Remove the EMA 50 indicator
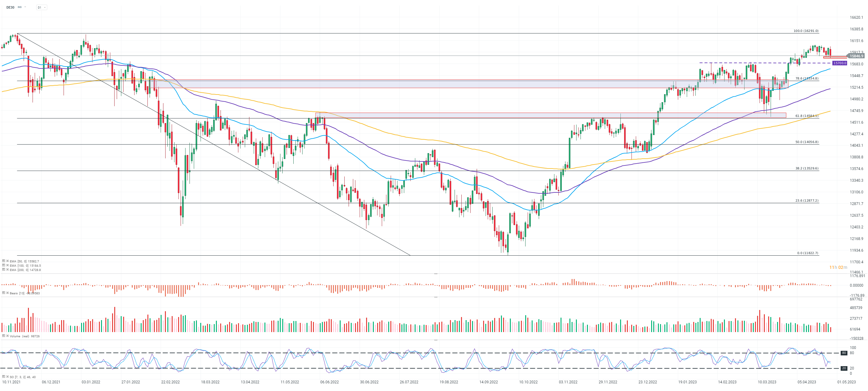This screenshot has height=391, width=868. point(7,261)
